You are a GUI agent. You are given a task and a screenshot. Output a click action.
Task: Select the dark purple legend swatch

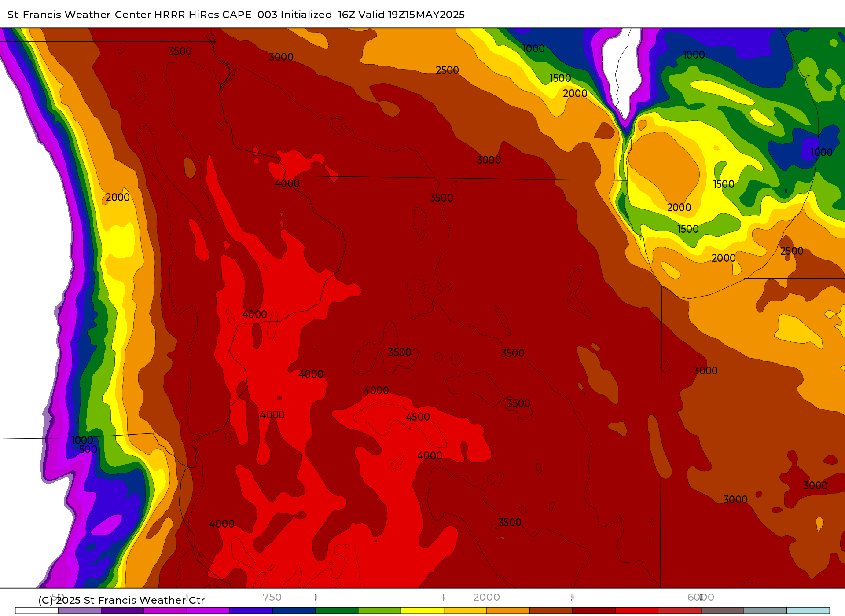click(122, 610)
